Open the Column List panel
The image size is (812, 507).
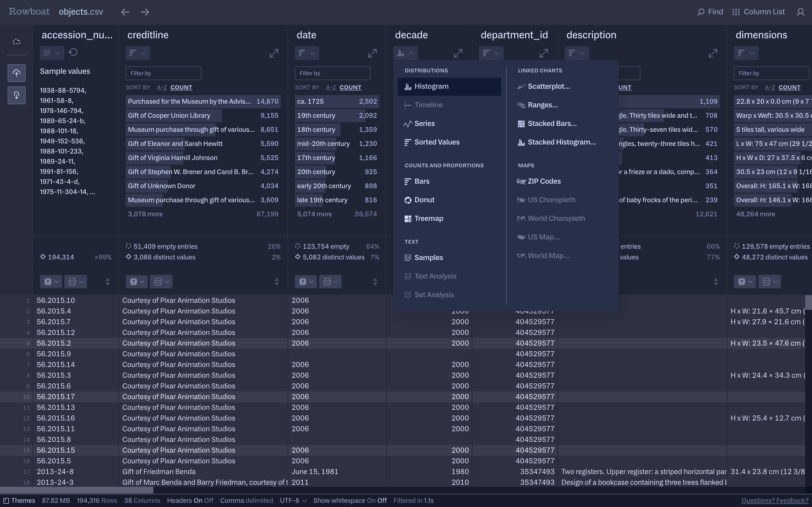[758, 12]
